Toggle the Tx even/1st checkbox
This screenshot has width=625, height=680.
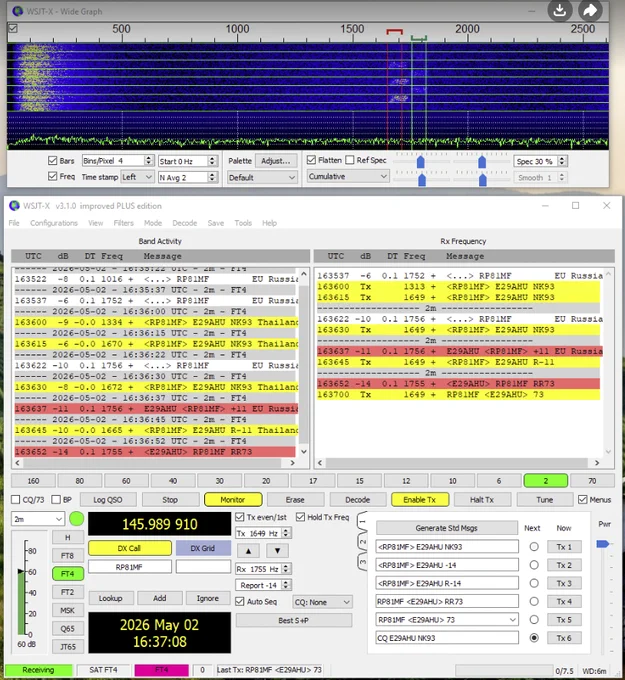(239, 517)
